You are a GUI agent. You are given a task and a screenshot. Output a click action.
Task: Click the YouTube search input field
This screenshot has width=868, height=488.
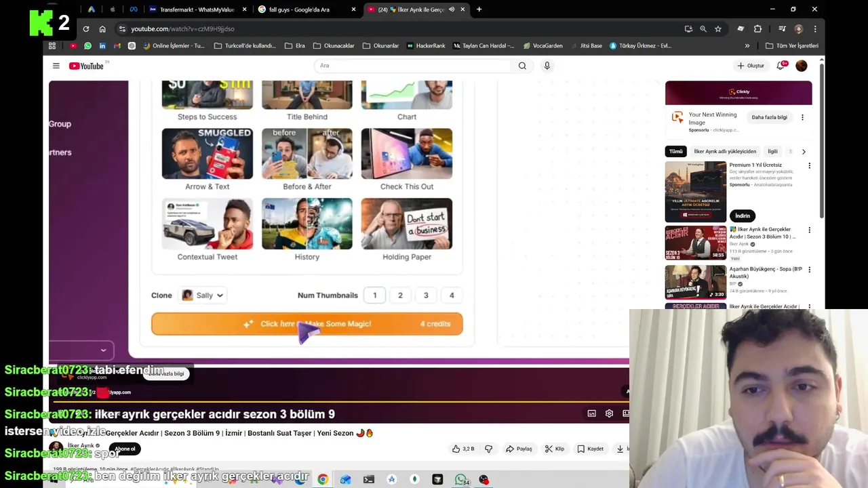(412, 66)
